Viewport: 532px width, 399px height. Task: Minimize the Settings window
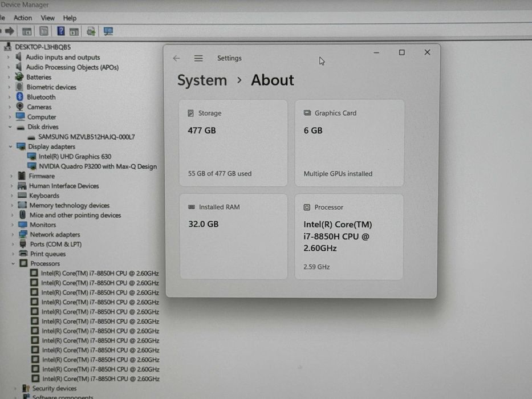coord(376,52)
